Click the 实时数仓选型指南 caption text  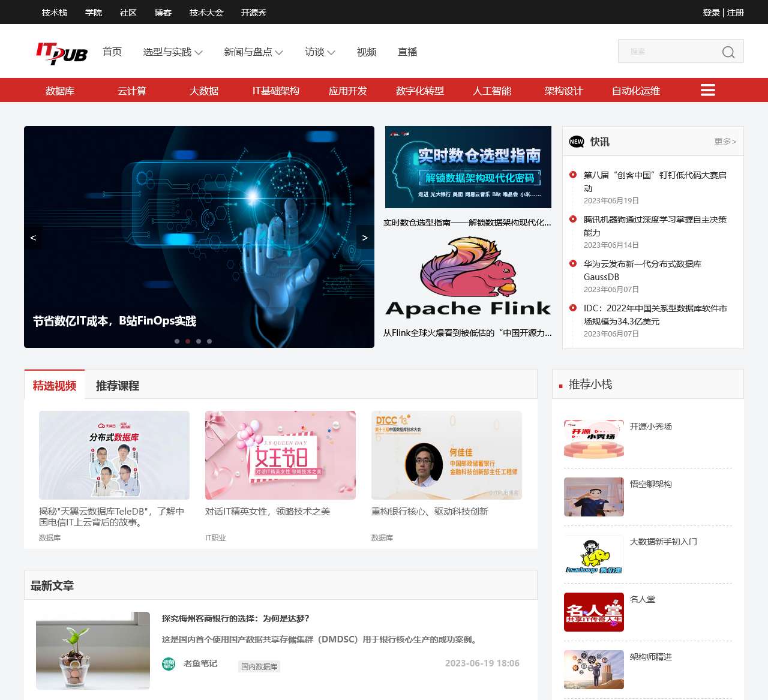467,223
